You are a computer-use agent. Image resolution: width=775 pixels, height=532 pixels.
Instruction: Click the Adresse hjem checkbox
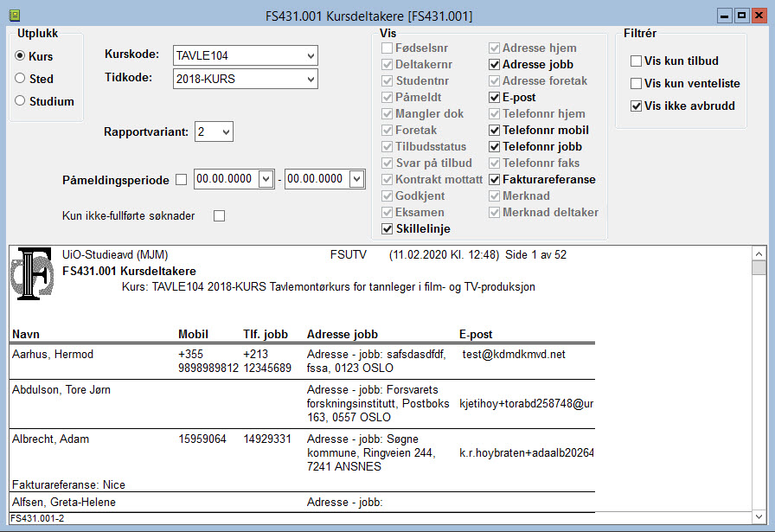[x=494, y=48]
